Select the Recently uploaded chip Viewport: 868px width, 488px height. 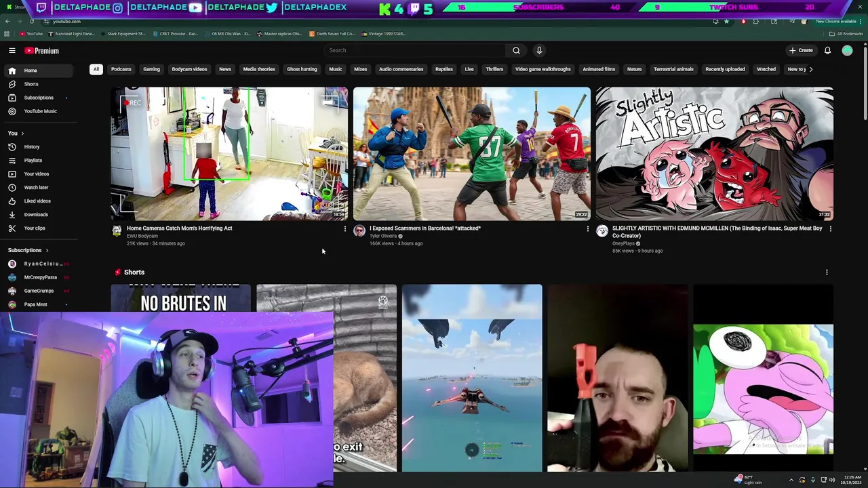(x=725, y=69)
